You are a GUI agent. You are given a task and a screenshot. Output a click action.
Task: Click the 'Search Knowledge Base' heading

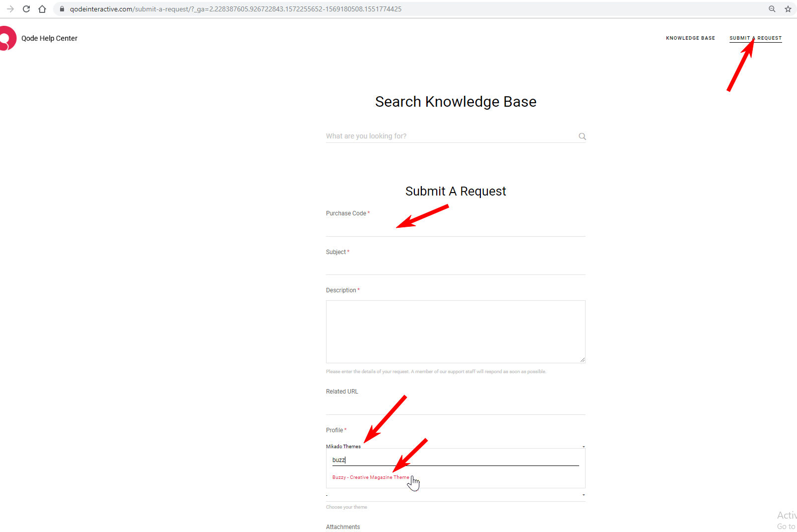tap(456, 102)
